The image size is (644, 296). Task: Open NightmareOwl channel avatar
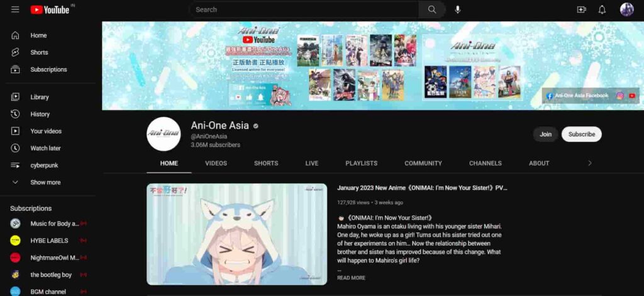(15, 258)
